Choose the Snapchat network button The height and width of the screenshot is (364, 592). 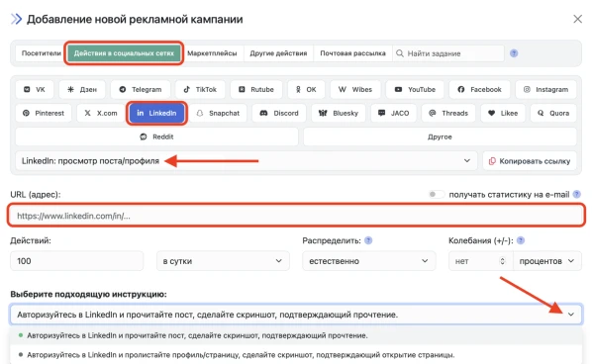(x=218, y=113)
